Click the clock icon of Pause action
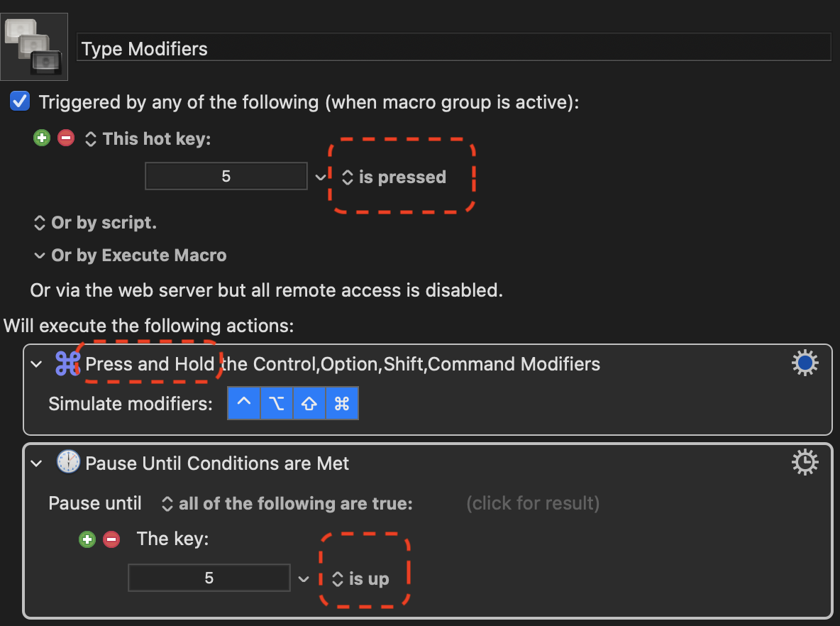This screenshot has width=840, height=626. (x=68, y=462)
